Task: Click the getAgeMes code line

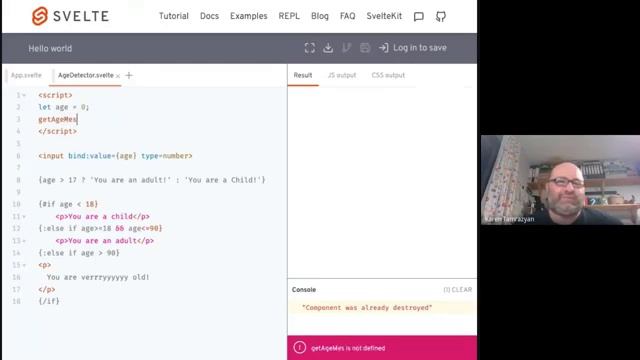Action: (x=58, y=119)
